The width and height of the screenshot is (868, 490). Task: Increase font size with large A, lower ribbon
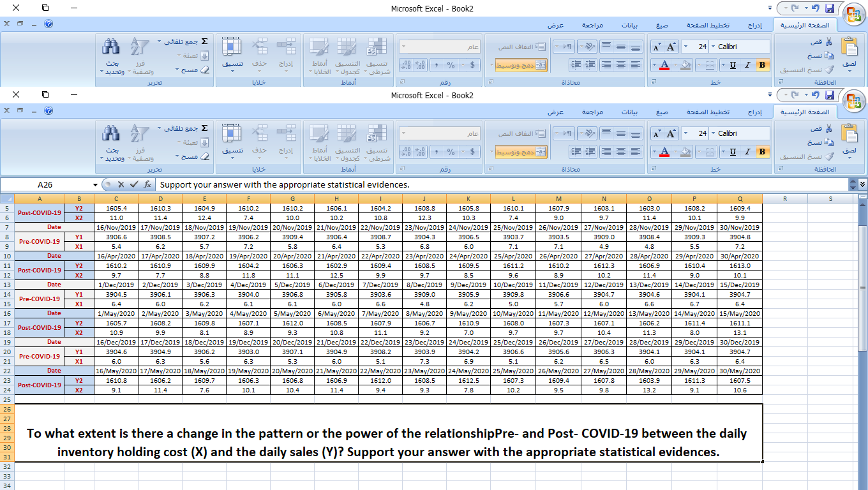[671, 133]
